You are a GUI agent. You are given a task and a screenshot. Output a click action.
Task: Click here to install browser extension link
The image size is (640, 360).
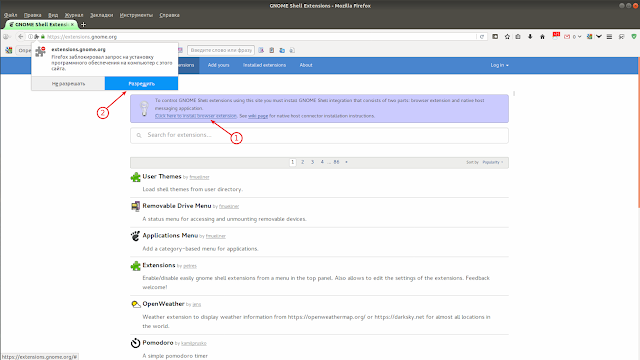coord(196,116)
